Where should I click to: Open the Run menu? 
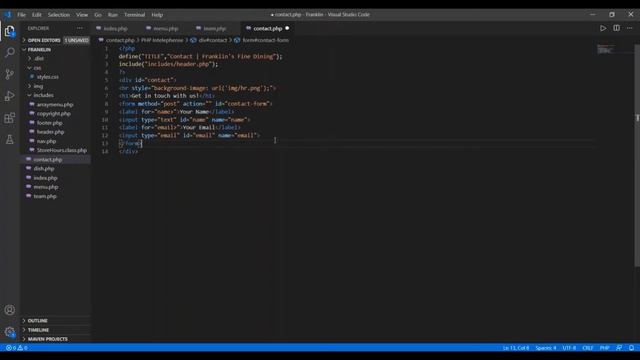click(x=113, y=15)
